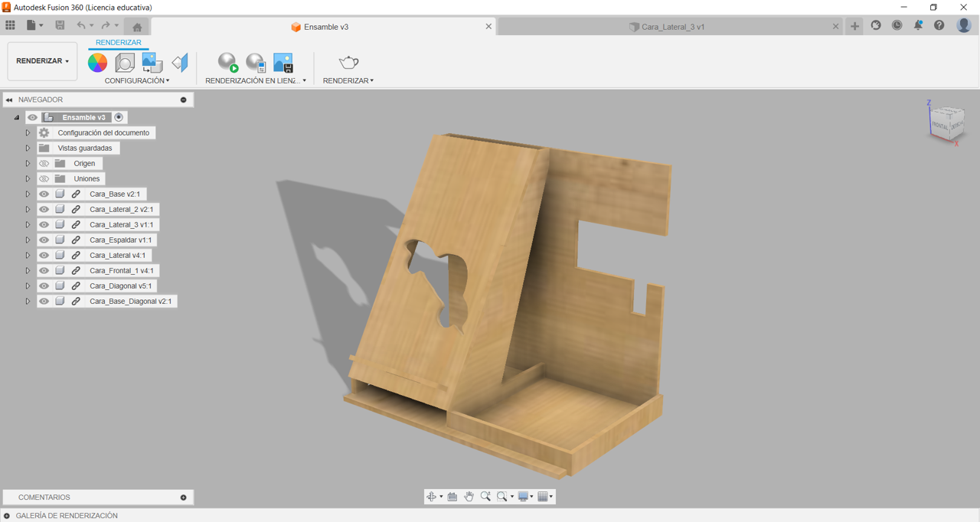Viewport: 980px width, 522px height.
Task: Select the Pan hand tool
Action: 469,497
